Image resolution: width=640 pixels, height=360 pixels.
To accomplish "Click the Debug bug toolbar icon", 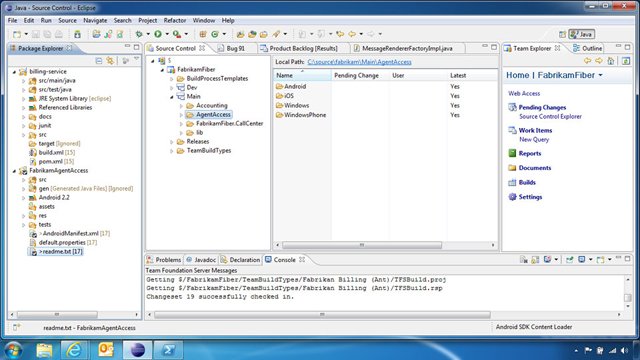I will (x=139, y=34).
